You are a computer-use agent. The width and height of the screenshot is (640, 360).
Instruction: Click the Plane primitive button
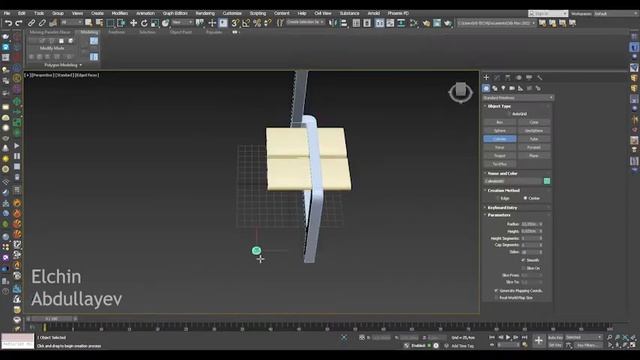(534, 156)
